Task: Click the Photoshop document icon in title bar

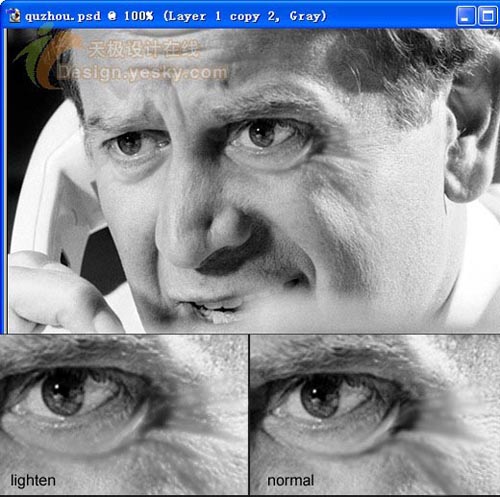Action: (13, 15)
